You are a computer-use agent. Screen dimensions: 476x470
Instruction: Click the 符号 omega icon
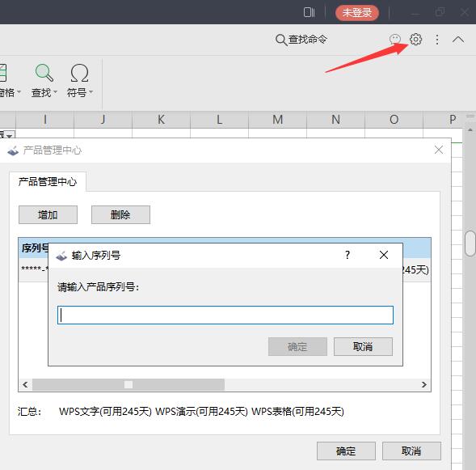(79, 73)
